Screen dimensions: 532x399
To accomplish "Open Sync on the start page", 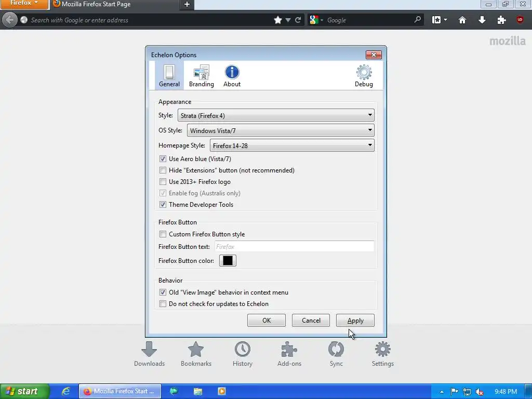I will point(336,354).
